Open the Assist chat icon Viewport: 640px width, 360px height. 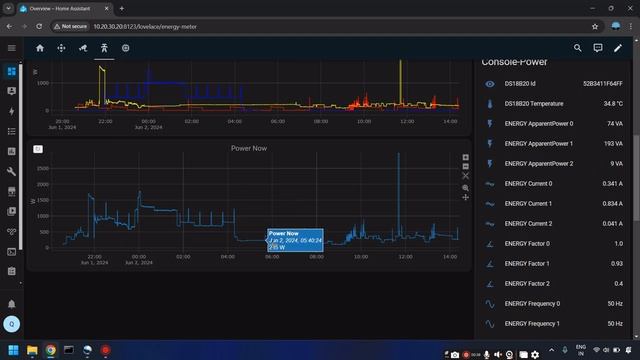598,48
